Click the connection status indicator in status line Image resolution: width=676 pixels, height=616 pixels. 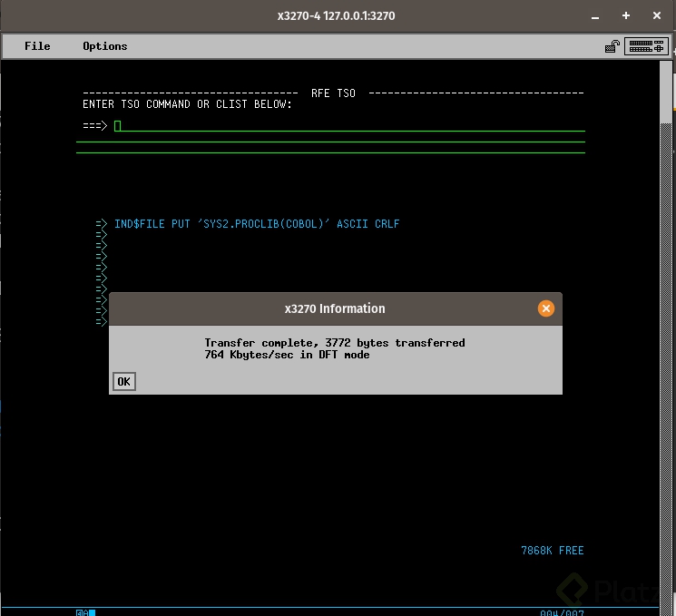(85, 612)
